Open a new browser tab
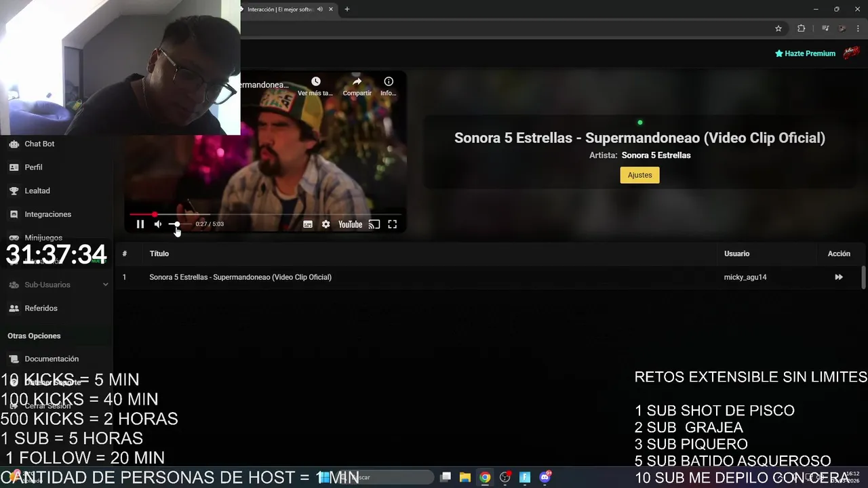Screen dimensions: 868x488 pos(347,9)
